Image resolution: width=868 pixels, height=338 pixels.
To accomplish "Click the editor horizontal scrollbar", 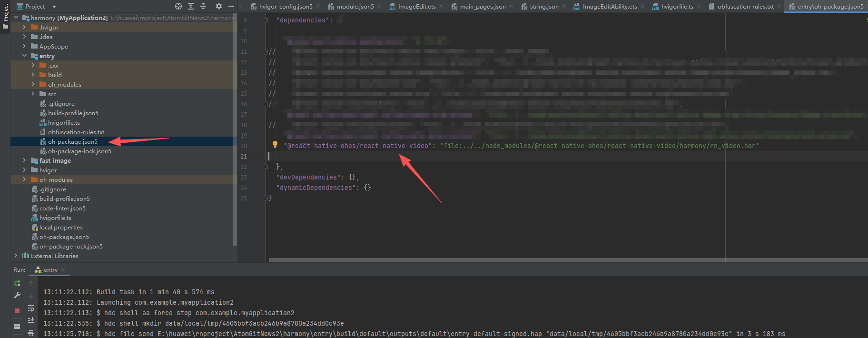I will tap(568, 260).
